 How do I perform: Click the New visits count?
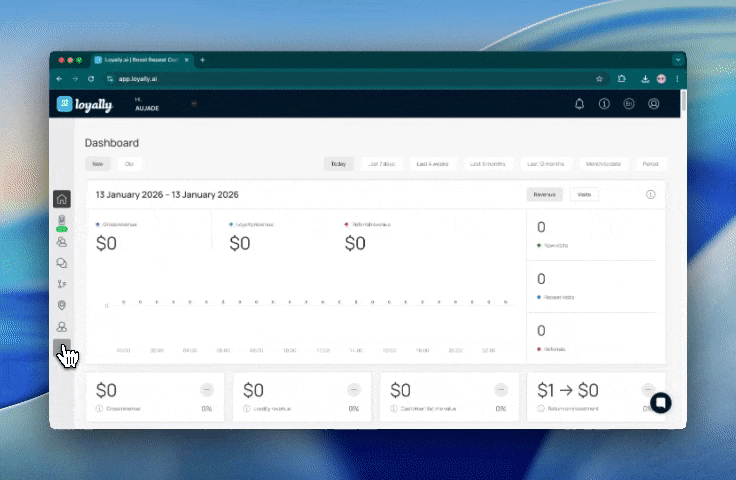(x=541, y=227)
